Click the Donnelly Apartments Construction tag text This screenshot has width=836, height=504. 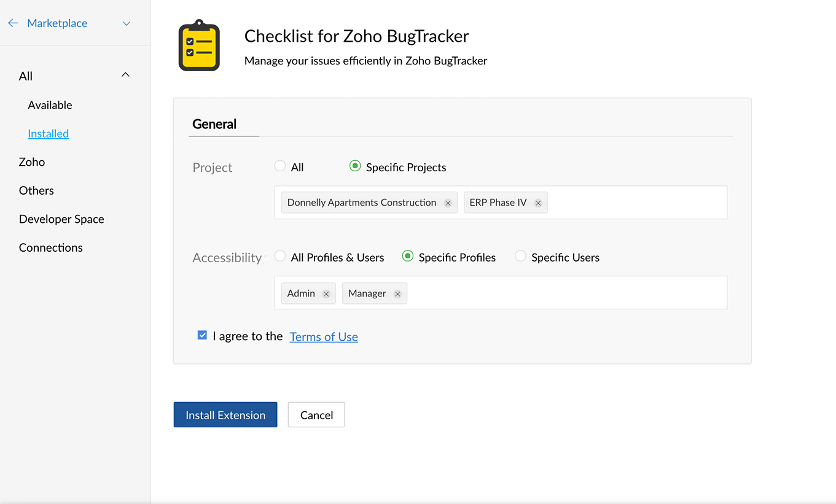pos(362,203)
